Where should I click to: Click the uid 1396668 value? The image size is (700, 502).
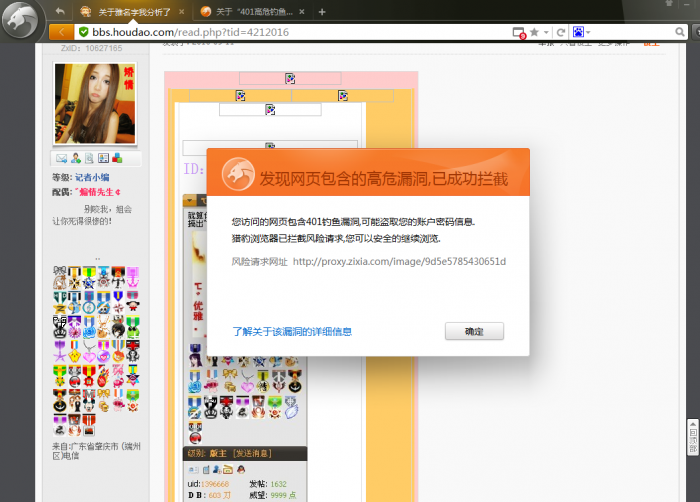215,484
